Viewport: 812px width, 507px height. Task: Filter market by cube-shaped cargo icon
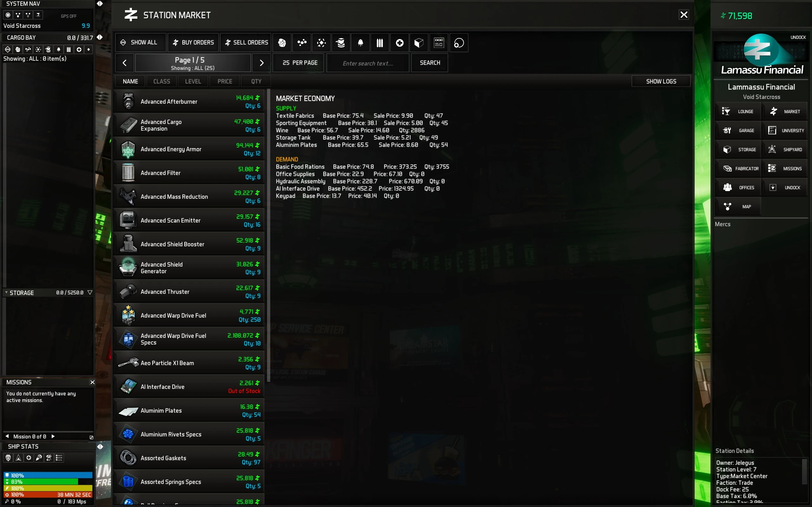419,42
